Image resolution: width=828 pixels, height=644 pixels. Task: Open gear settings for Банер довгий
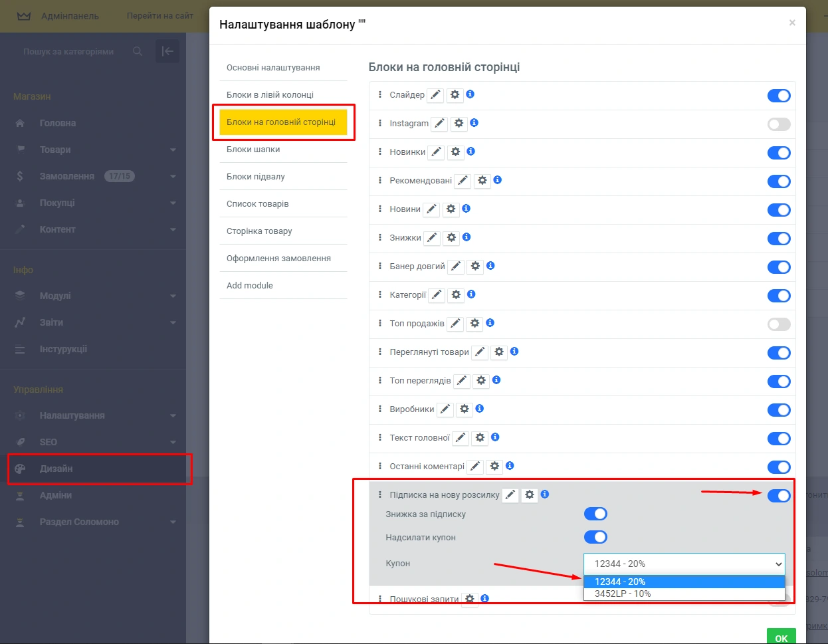pyautogui.click(x=475, y=267)
